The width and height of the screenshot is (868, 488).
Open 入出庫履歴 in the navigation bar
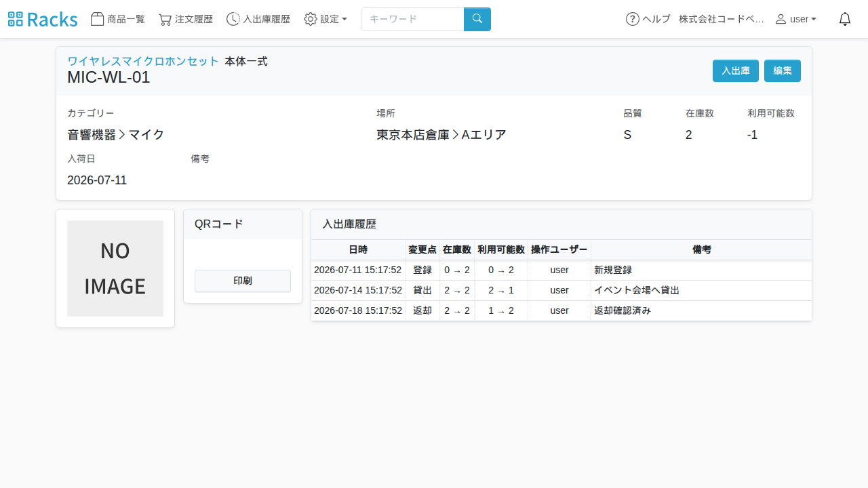pos(258,19)
